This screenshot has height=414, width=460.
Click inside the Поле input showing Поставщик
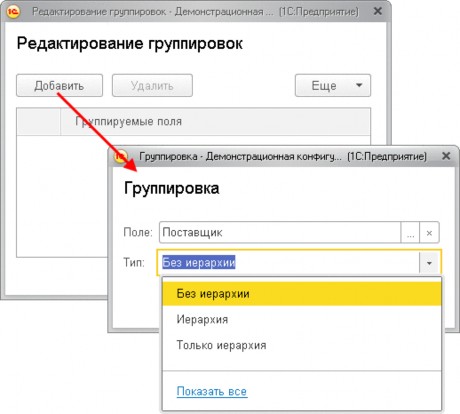pyautogui.click(x=280, y=232)
